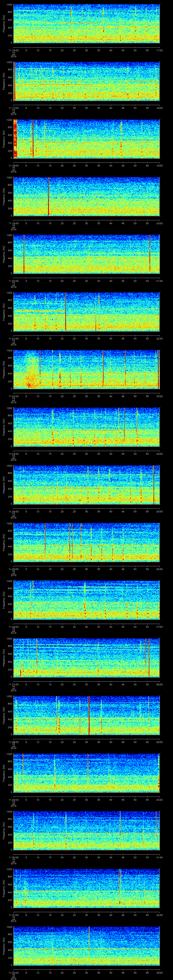Pick the spectrogram panel starting at 11:24:00
The height and width of the screenshot is (980, 173).
pos(86,485)
